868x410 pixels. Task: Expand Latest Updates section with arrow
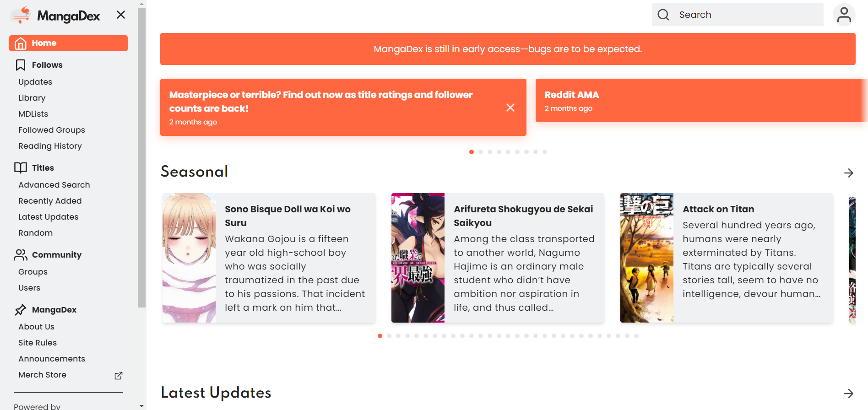(x=848, y=394)
